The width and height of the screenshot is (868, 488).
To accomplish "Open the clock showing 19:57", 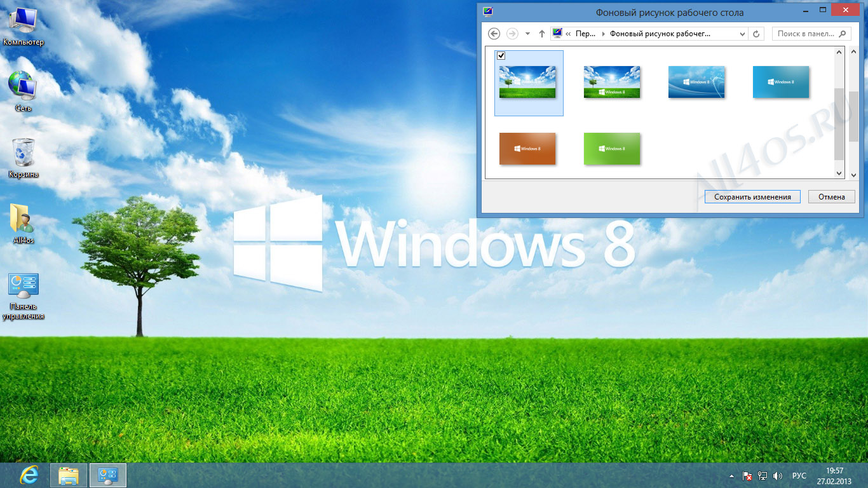I will 834,476.
